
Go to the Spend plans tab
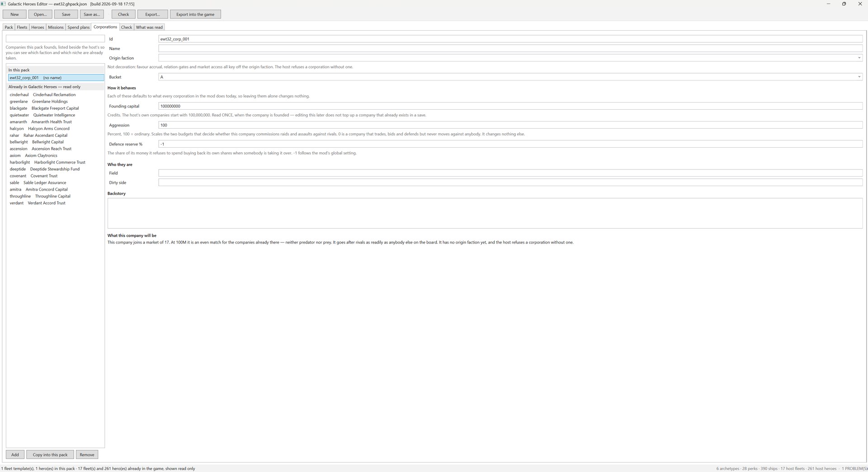point(79,27)
